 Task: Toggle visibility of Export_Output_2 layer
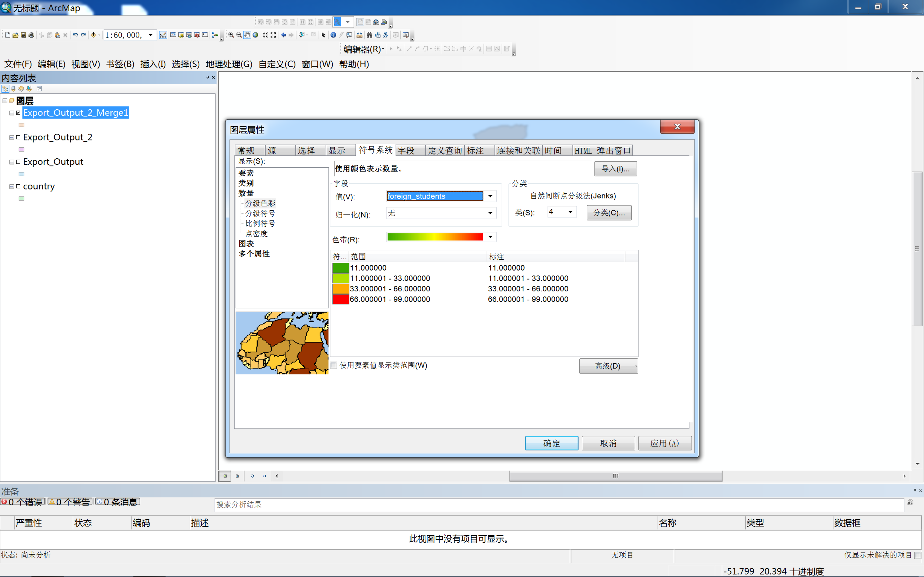tap(18, 138)
